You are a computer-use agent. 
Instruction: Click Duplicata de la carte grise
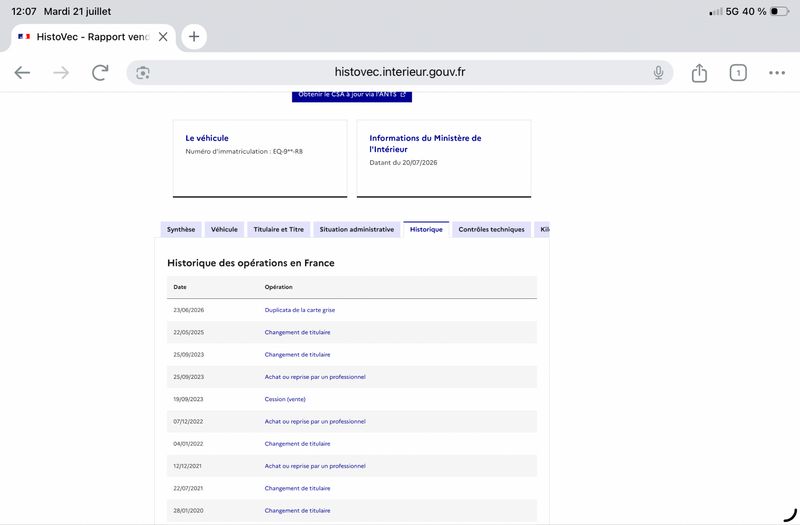coord(299,310)
